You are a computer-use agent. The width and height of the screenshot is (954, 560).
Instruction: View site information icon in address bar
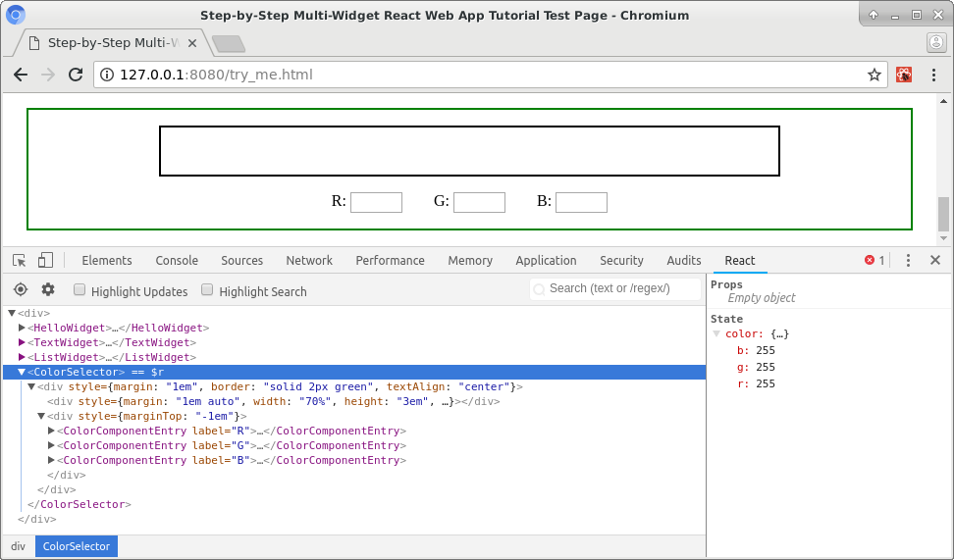coord(106,75)
